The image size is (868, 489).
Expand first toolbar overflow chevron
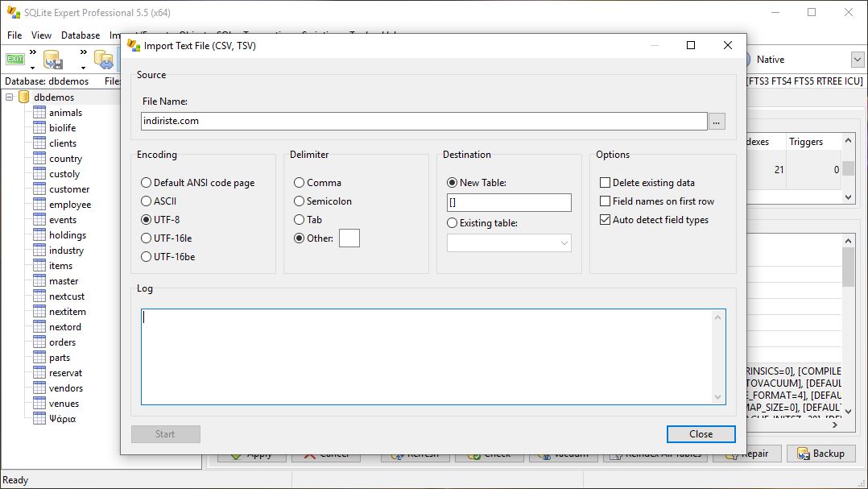click(x=33, y=52)
